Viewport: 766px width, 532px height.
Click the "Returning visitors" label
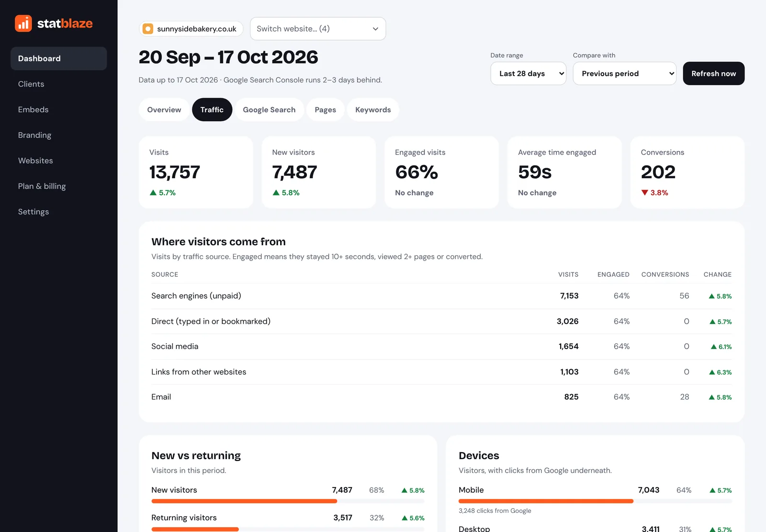184,518
